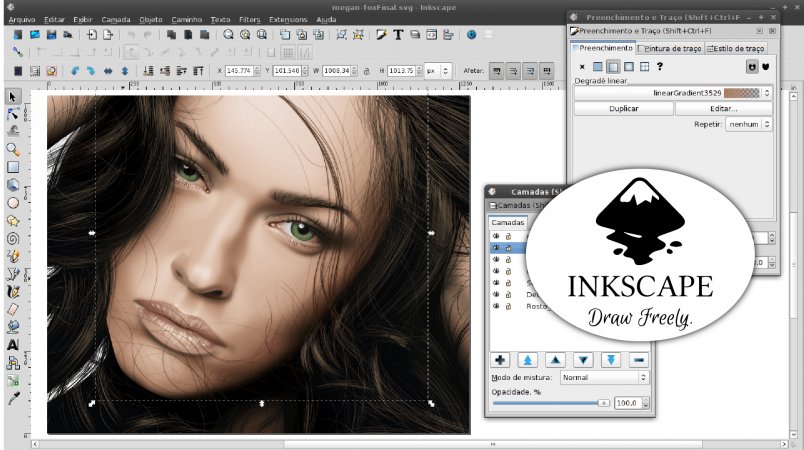The height and width of the screenshot is (450, 804).
Task: Select Unset paint question-mark option
Action: pos(660,67)
